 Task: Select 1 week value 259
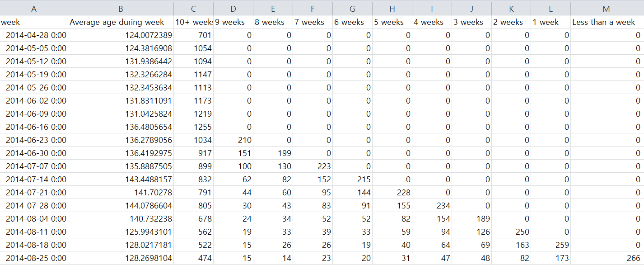pyautogui.click(x=551, y=245)
